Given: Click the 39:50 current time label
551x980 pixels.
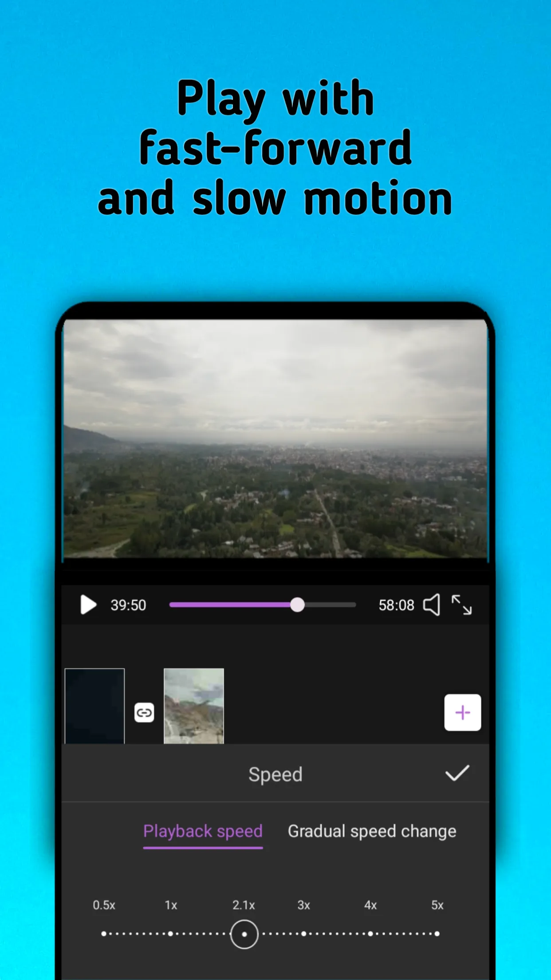Looking at the screenshot, I should 128,605.
